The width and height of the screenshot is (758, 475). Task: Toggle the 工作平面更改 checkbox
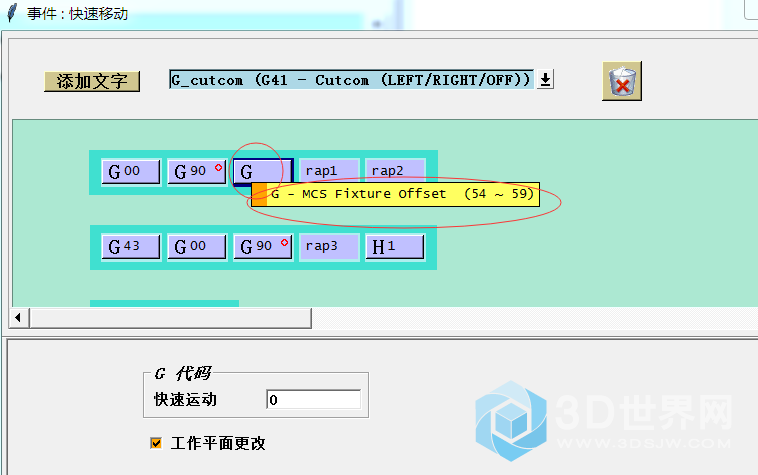156,443
